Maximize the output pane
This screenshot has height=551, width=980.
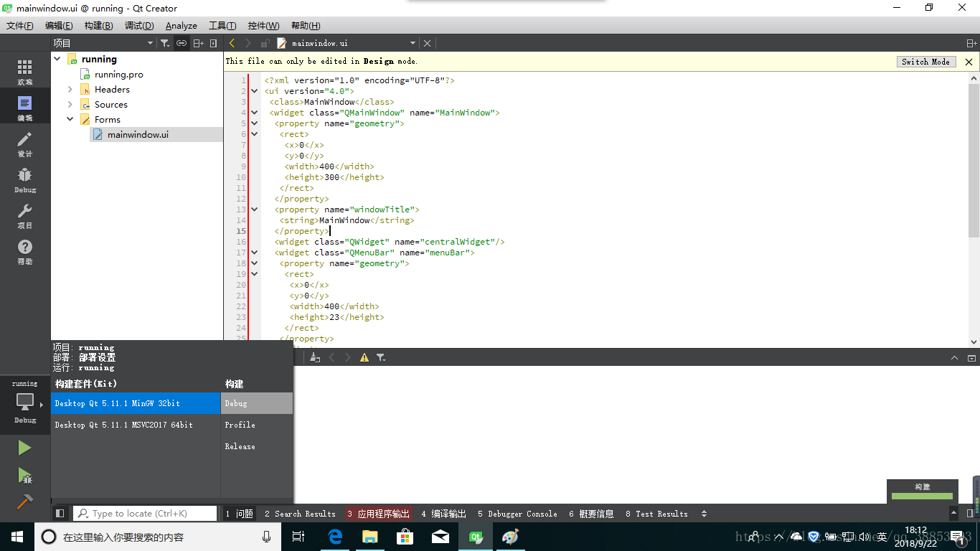tap(971, 357)
